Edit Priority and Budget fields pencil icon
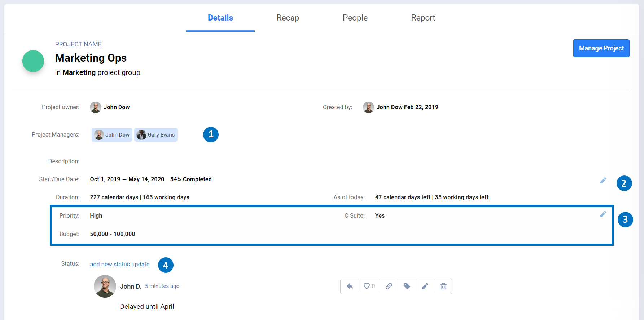This screenshot has width=644, height=320. pyautogui.click(x=603, y=214)
